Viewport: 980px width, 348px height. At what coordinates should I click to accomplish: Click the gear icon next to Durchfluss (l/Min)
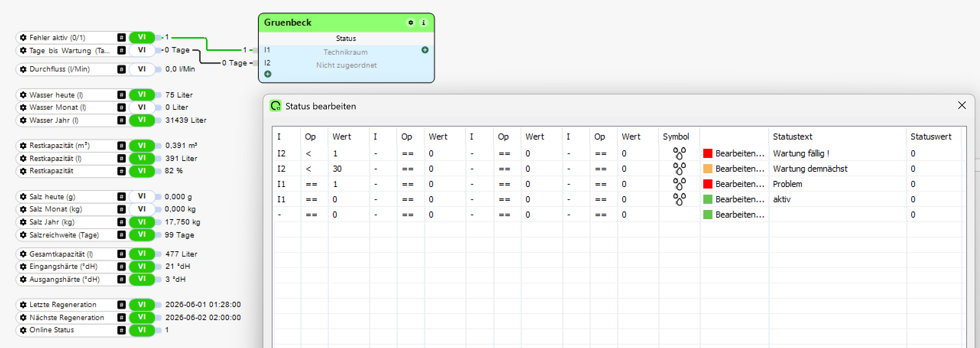point(23,69)
